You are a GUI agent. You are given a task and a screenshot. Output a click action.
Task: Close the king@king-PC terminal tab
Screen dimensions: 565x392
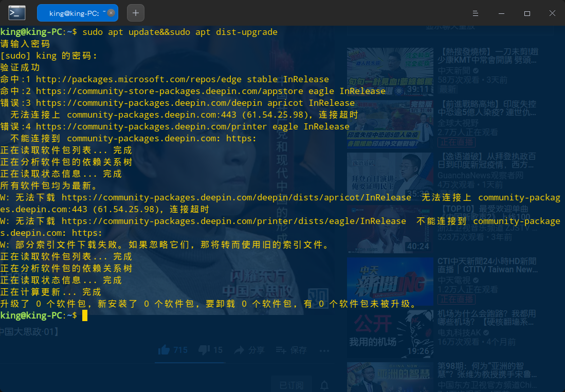111,13
